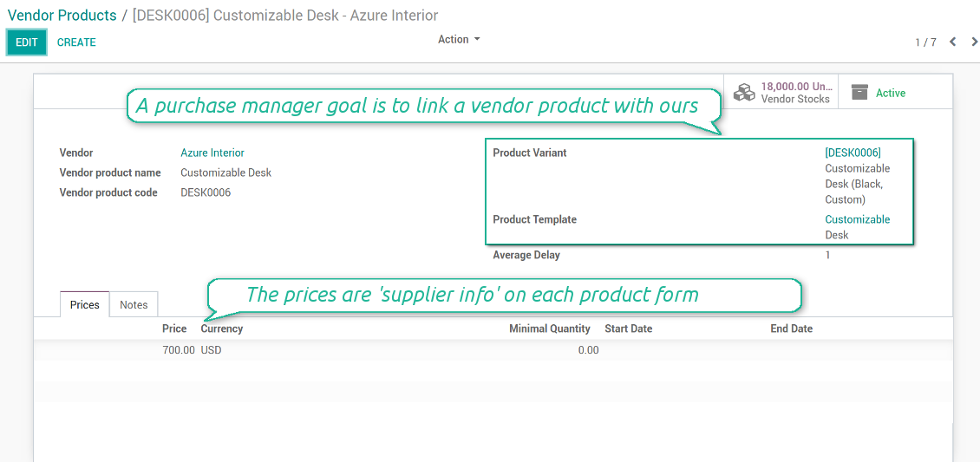Click the 1 / 7 pager counter

pos(925,42)
